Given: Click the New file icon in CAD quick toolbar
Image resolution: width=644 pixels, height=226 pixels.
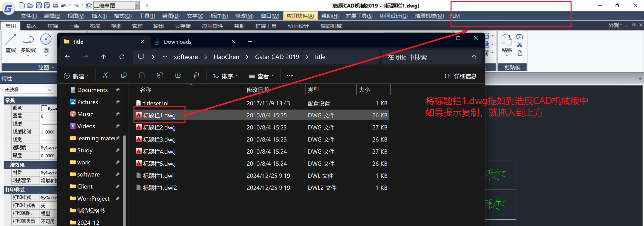Looking at the screenshot, I should tap(22, 5).
